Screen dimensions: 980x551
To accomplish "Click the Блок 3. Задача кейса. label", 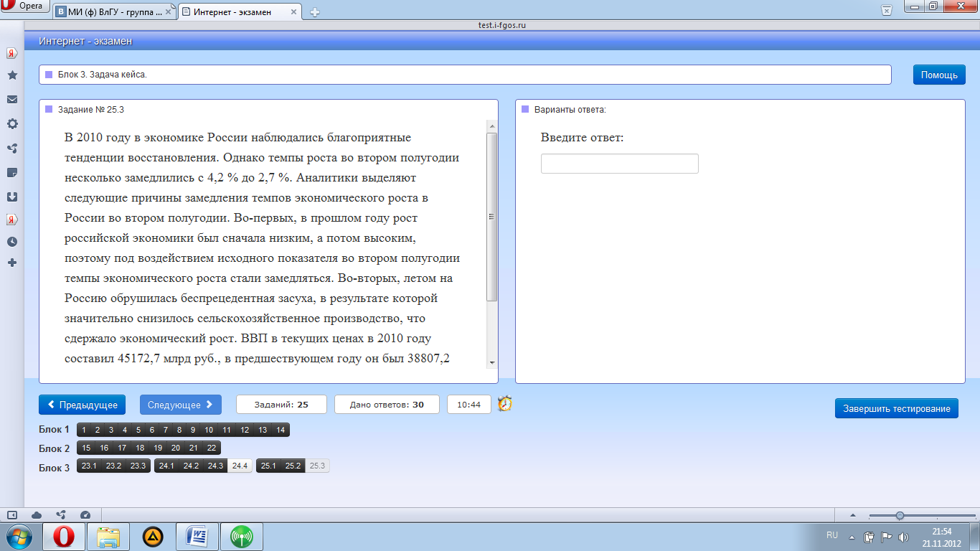I will [x=103, y=75].
